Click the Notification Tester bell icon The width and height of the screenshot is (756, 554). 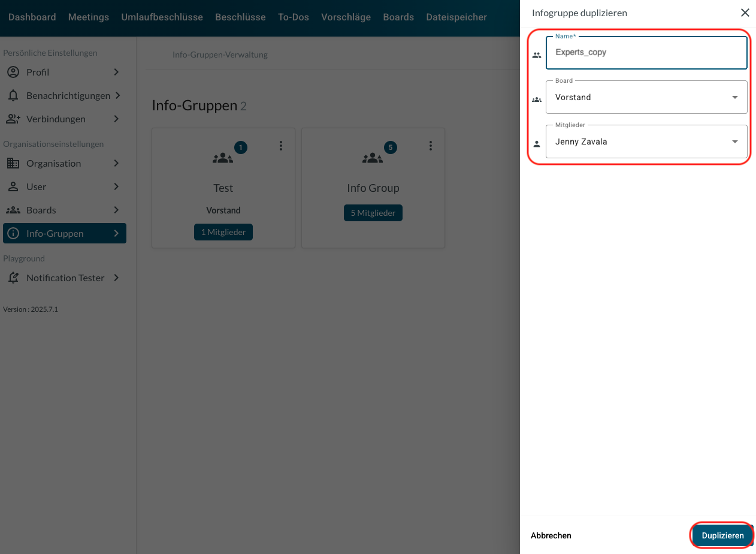tap(13, 278)
